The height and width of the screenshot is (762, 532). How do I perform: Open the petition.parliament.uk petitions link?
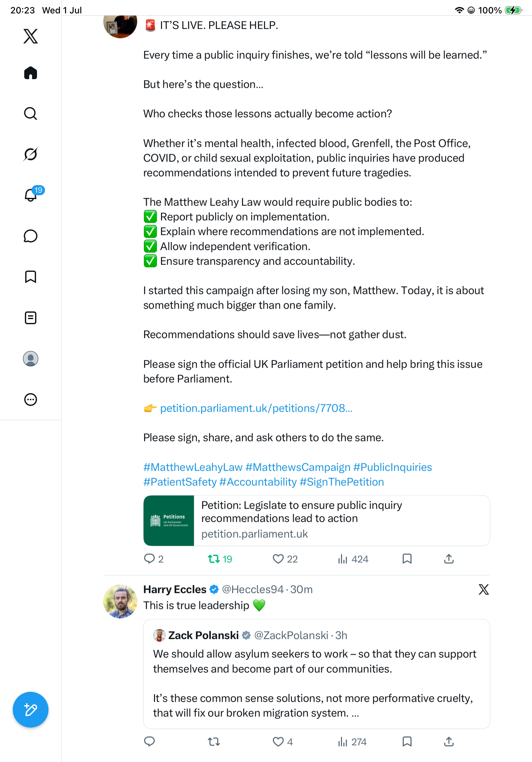point(256,408)
